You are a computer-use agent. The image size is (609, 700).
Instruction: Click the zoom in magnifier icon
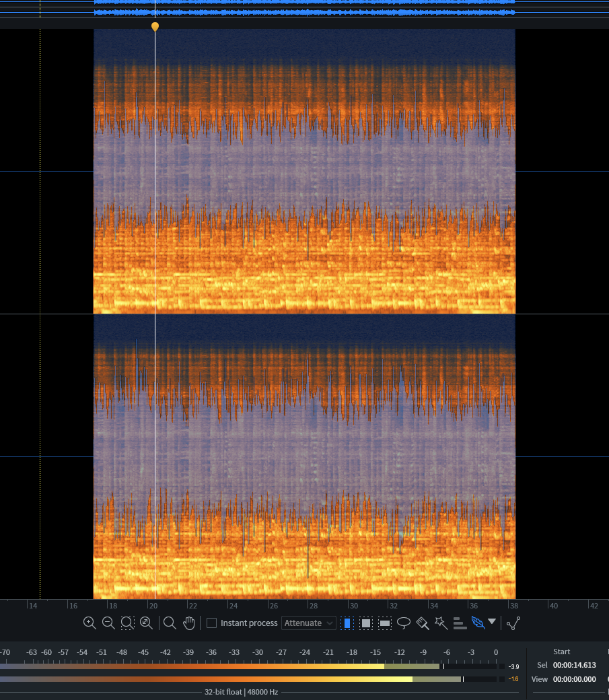click(89, 623)
